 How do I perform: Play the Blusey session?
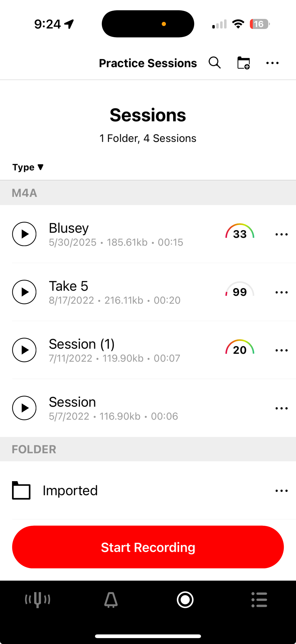point(24,234)
